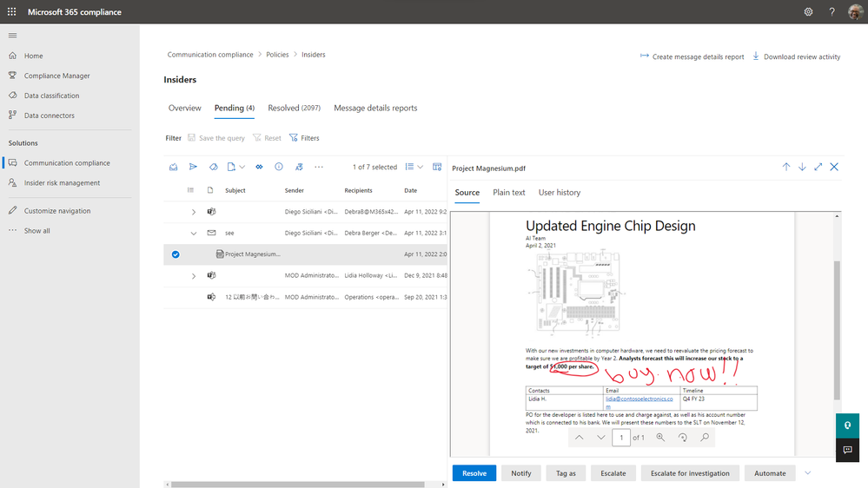Screen dimensions: 868x488
Task: Navigate to Policies breadcrumb
Action: coord(277,54)
